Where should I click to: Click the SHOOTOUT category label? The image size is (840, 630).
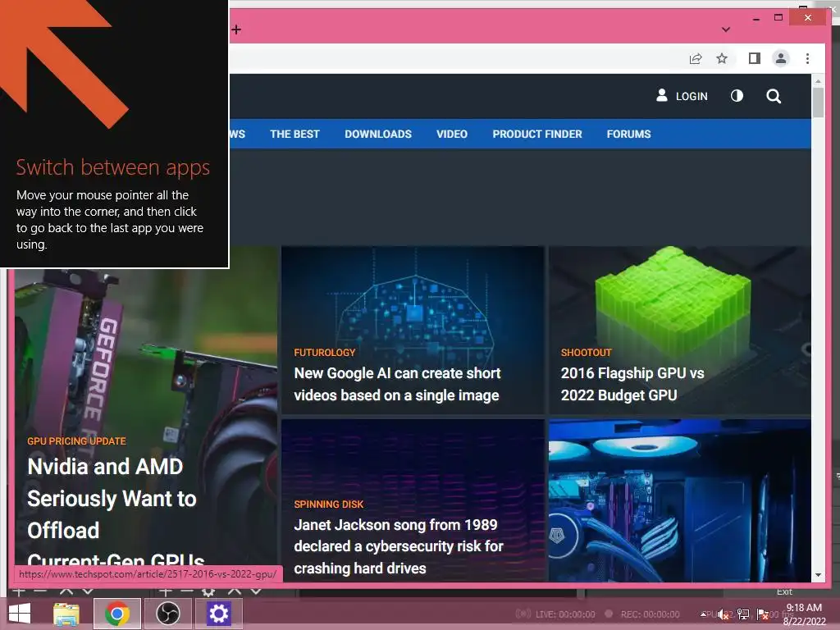coord(586,353)
